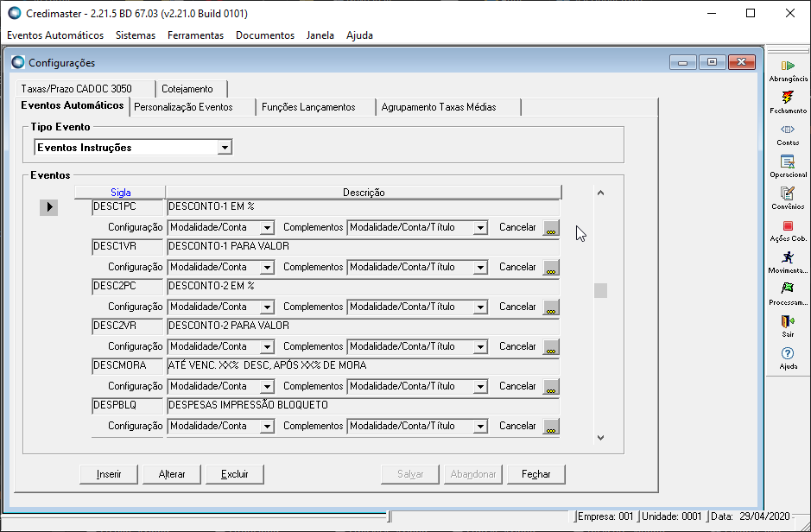
Task: Click the DESC1PC sigla field
Action: pyautogui.click(x=127, y=206)
